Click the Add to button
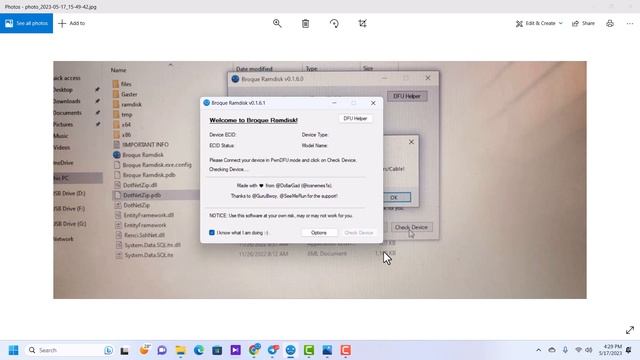This screenshot has height=360, width=640. tap(72, 23)
